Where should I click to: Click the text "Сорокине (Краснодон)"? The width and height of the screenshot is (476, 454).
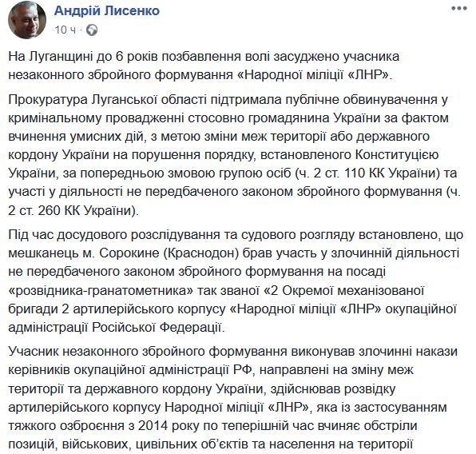(x=166, y=253)
